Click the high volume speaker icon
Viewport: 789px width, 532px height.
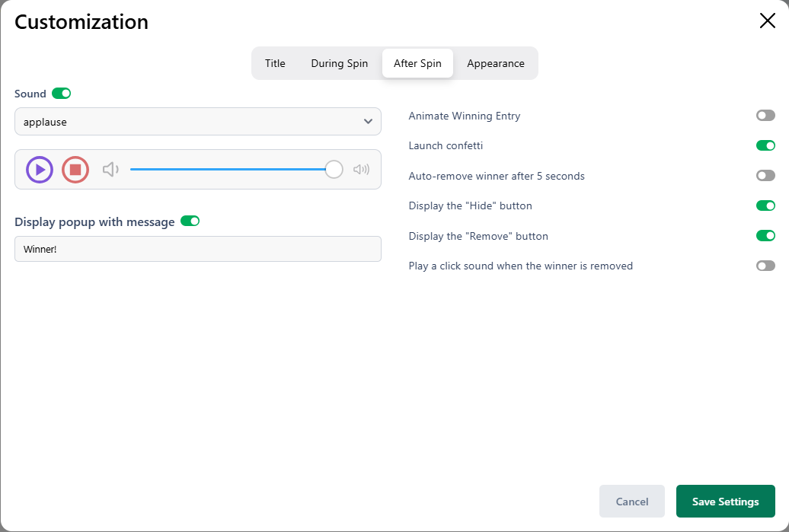click(361, 170)
